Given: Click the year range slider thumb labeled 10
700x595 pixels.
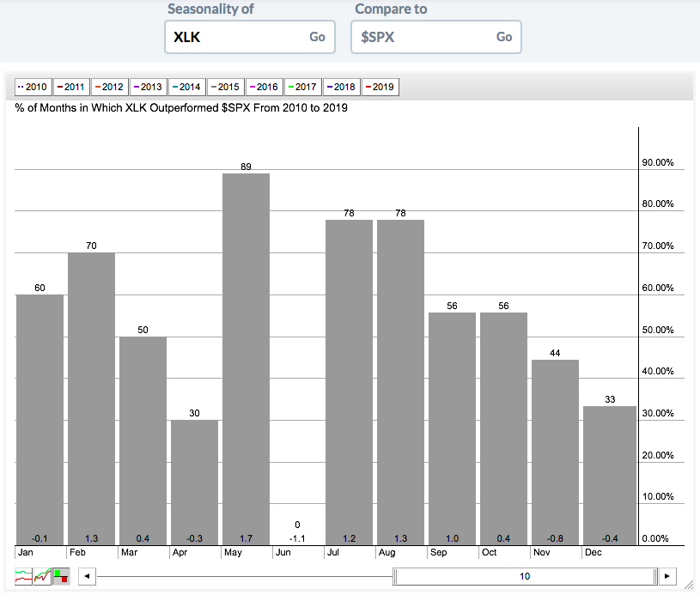Looking at the screenshot, I should tap(525, 576).
